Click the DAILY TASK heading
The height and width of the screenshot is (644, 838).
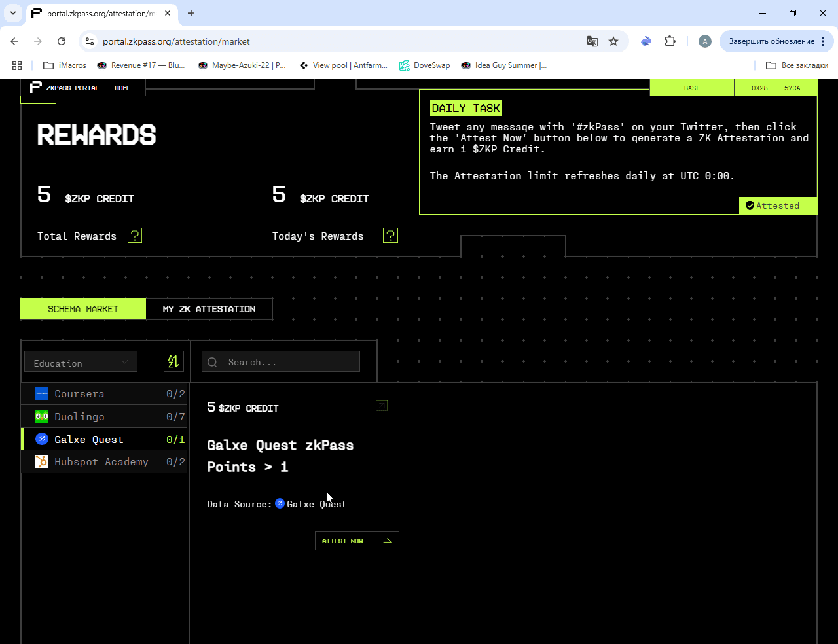(466, 108)
